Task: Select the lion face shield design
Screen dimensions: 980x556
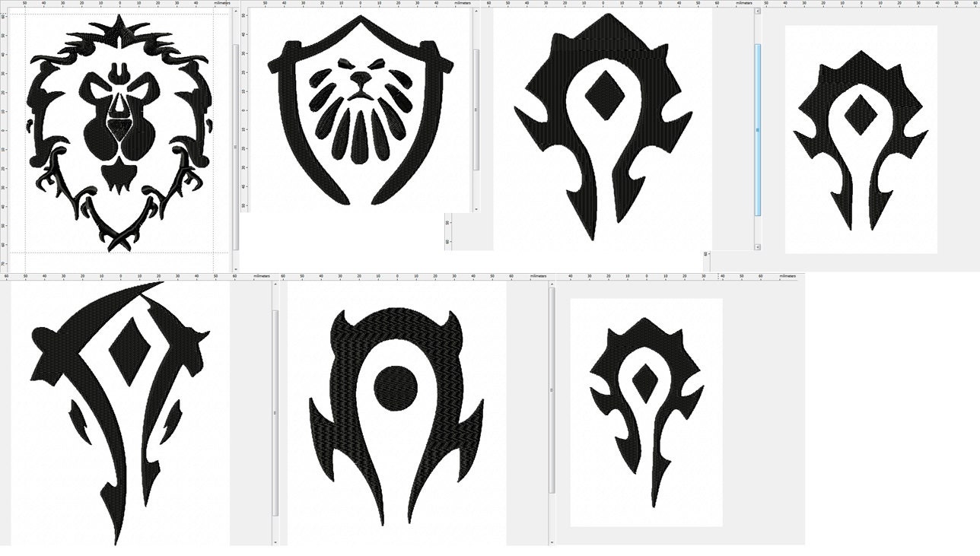Action: 361,110
